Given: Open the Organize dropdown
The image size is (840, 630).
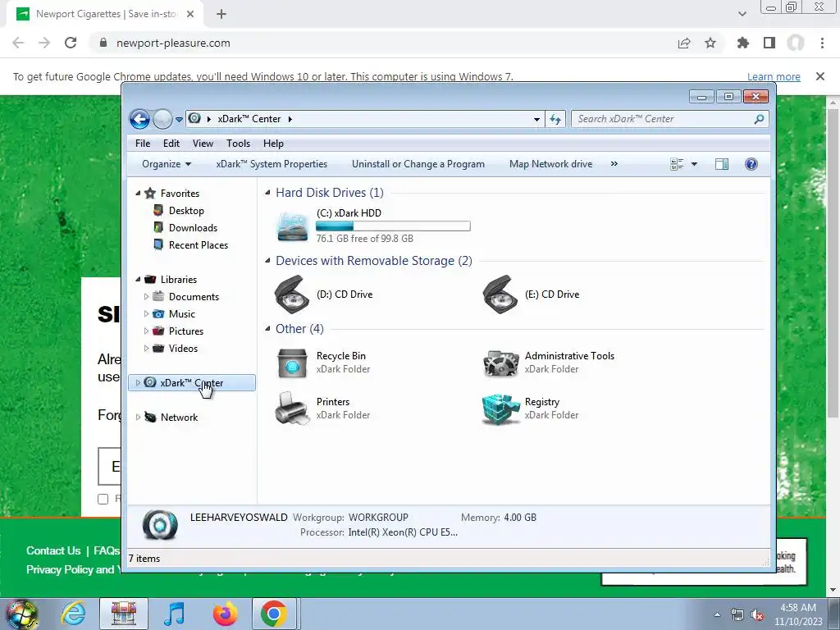Looking at the screenshot, I should click(167, 164).
